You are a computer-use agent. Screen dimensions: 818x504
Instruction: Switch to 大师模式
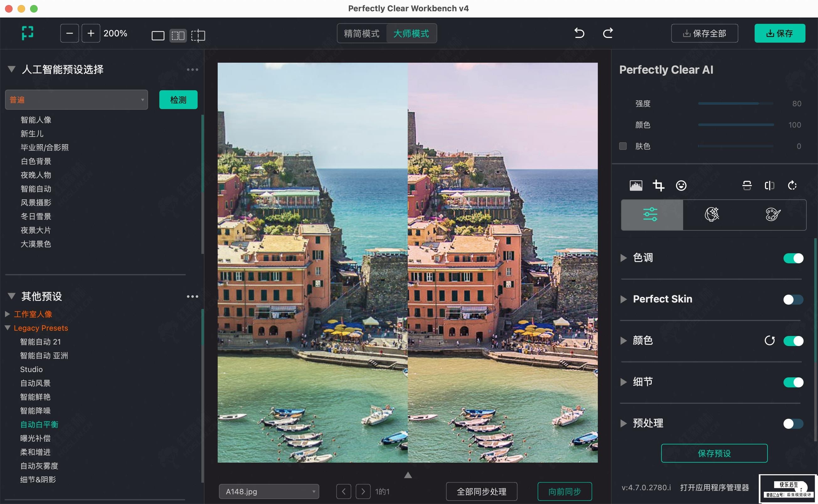(x=411, y=33)
